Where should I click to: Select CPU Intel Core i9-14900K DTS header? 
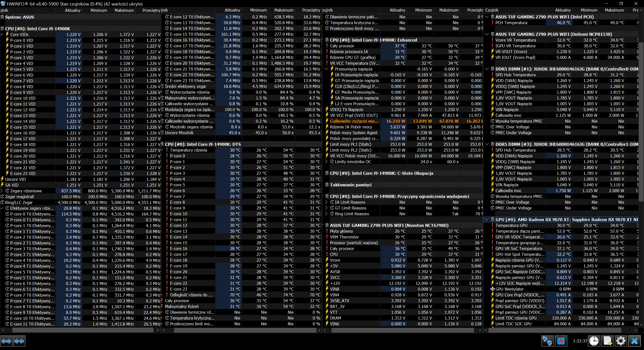click(x=203, y=144)
